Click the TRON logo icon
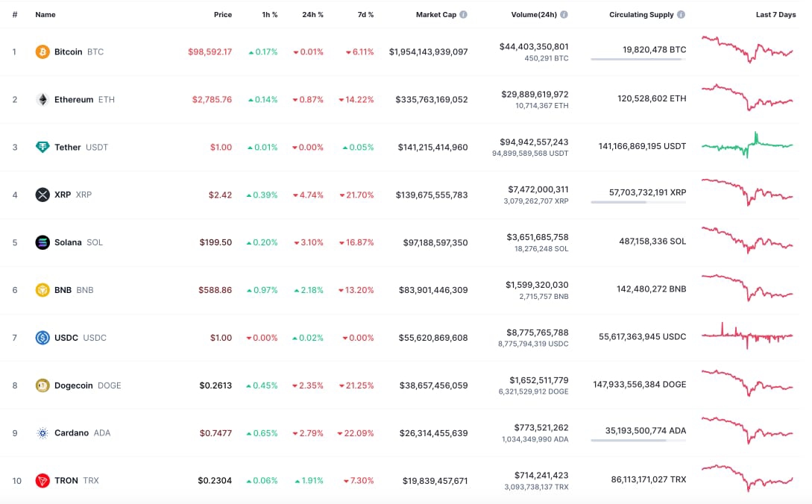Screen dimensions: 812x504 coord(43,481)
